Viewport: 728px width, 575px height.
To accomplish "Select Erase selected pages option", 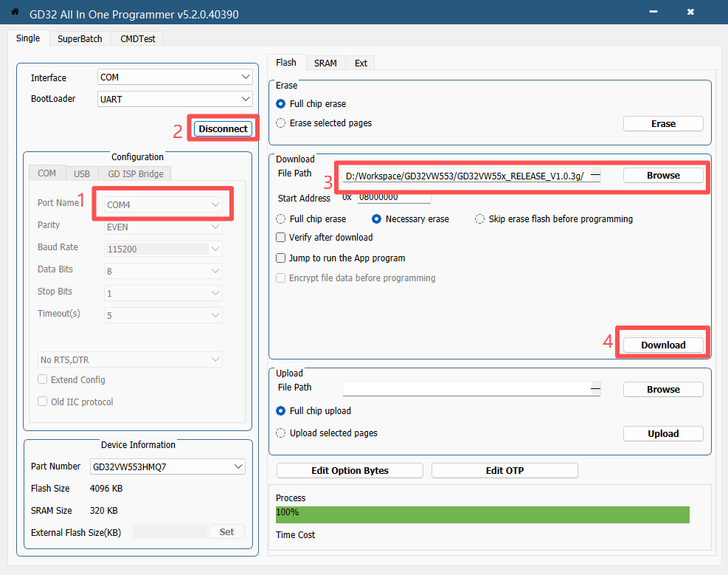I will point(324,123).
